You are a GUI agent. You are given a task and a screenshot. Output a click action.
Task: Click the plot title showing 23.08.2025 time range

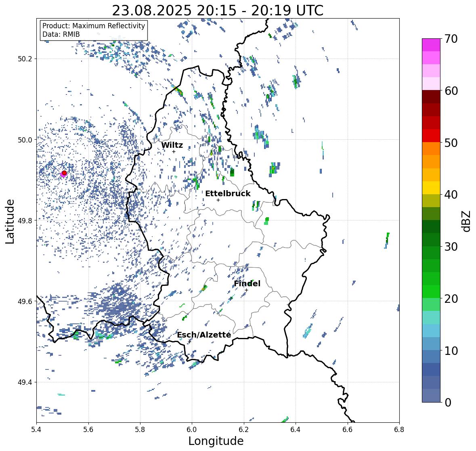click(x=218, y=10)
